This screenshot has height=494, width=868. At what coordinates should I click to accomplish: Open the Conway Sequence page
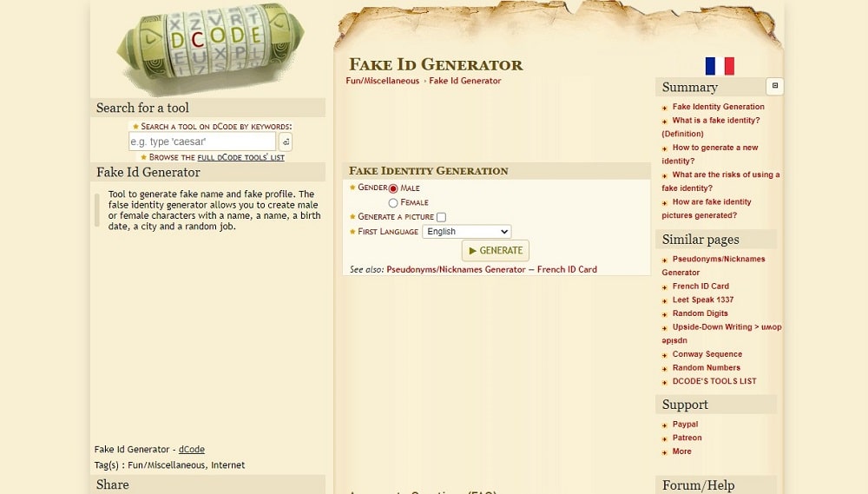707,354
